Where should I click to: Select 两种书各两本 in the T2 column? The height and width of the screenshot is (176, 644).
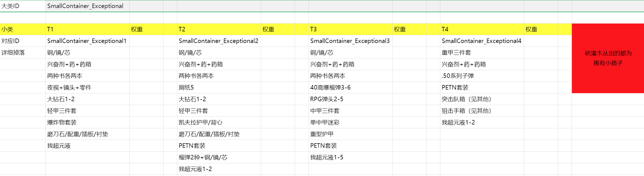point(219,76)
